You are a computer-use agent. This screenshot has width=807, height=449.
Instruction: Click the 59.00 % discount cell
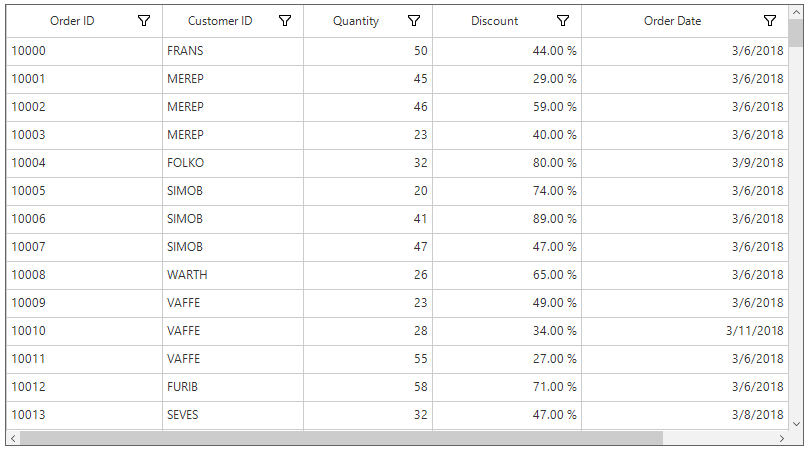pyautogui.click(x=507, y=107)
